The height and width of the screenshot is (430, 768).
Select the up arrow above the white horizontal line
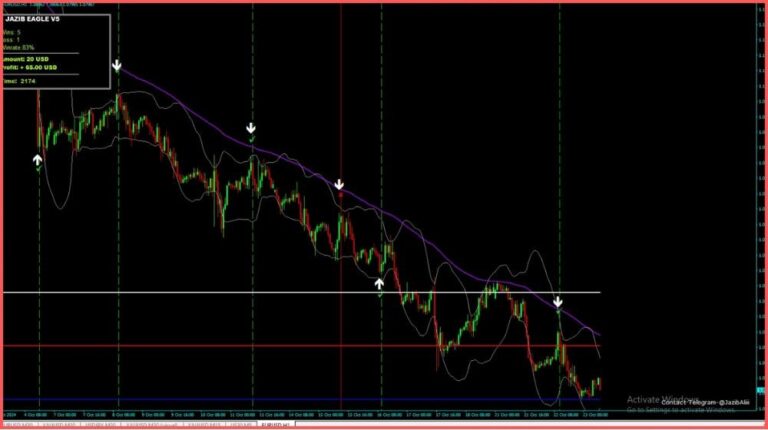pos(380,284)
